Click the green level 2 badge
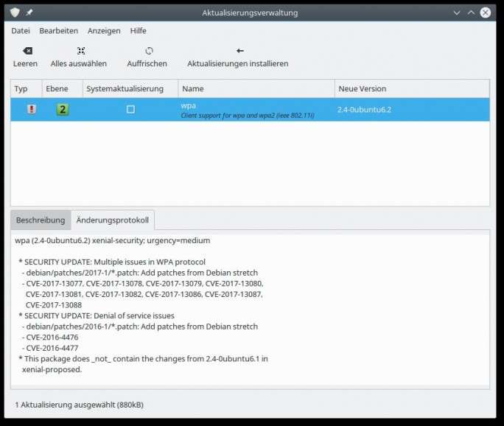Image resolution: width=504 pixels, height=426 pixels. click(x=63, y=109)
